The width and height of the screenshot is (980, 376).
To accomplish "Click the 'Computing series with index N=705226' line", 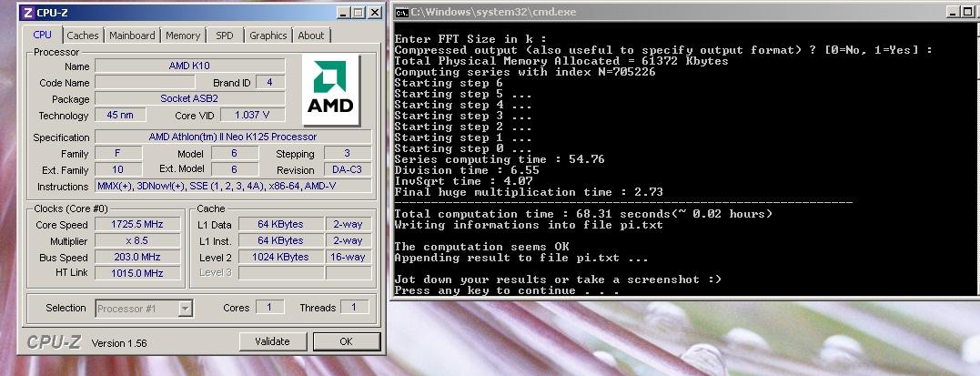I will click(x=525, y=71).
